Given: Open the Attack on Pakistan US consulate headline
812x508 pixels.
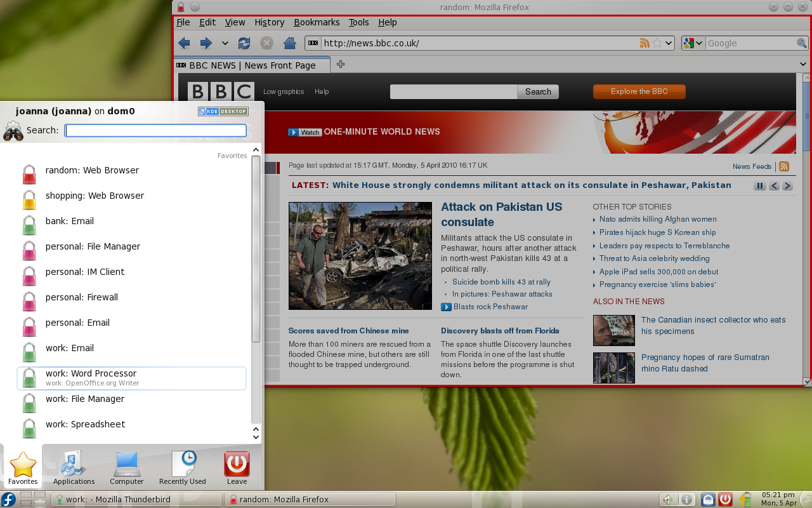Looking at the screenshot, I should pos(502,215).
